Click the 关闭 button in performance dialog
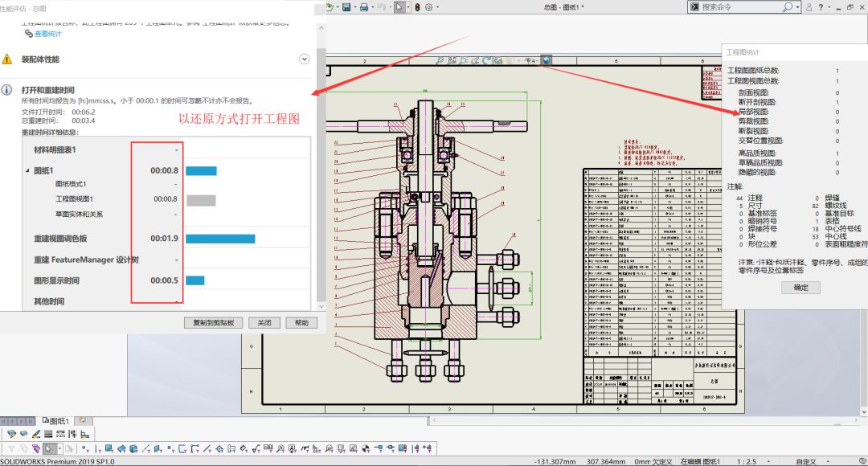The height and width of the screenshot is (466, 868). pyautogui.click(x=264, y=322)
